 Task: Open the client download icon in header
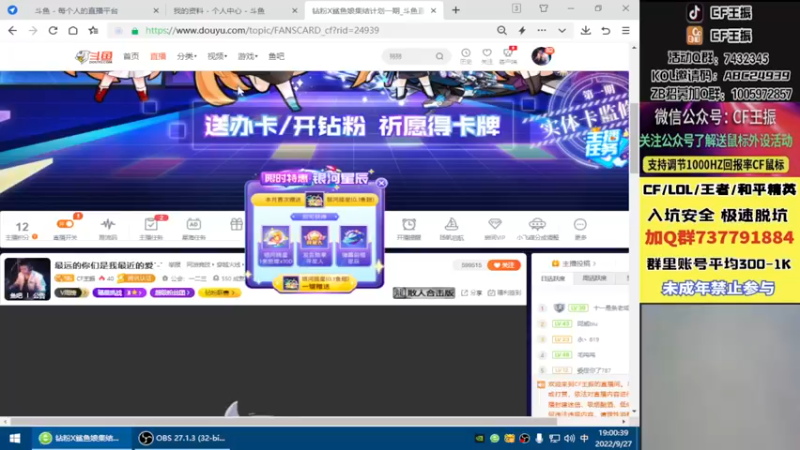[x=508, y=56]
